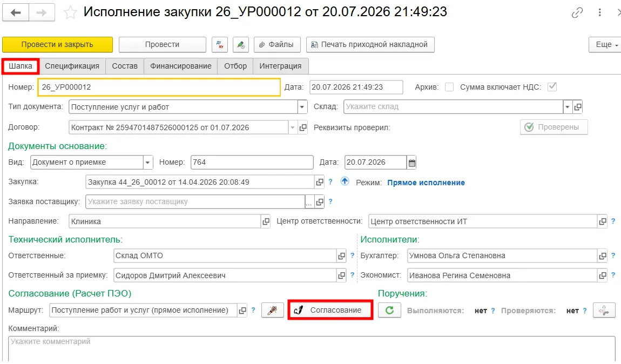
Task: Show help hint for Закупка field
Action: 330,182
